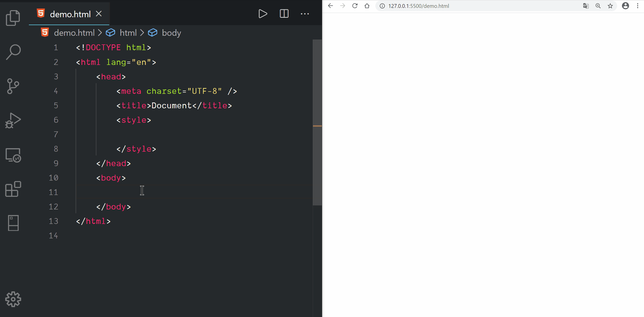Bookmark this page with star icon
644x317 pixels.
click(x=610, y=6)
